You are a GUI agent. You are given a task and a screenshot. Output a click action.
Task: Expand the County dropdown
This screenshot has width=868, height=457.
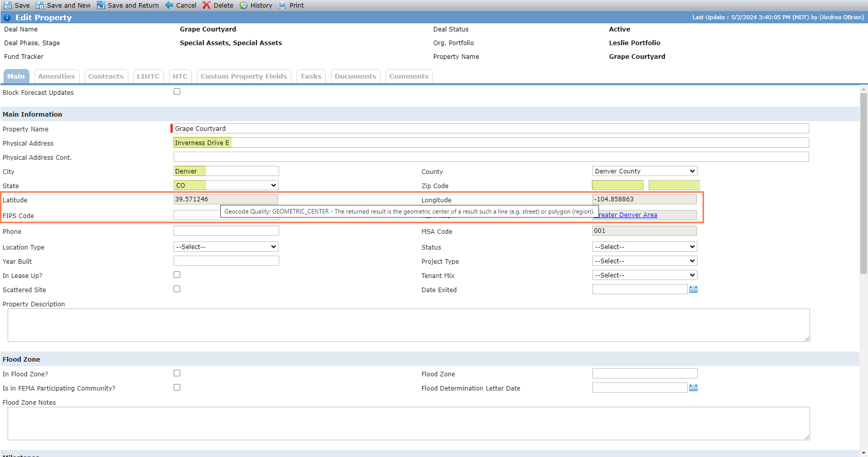645,171
